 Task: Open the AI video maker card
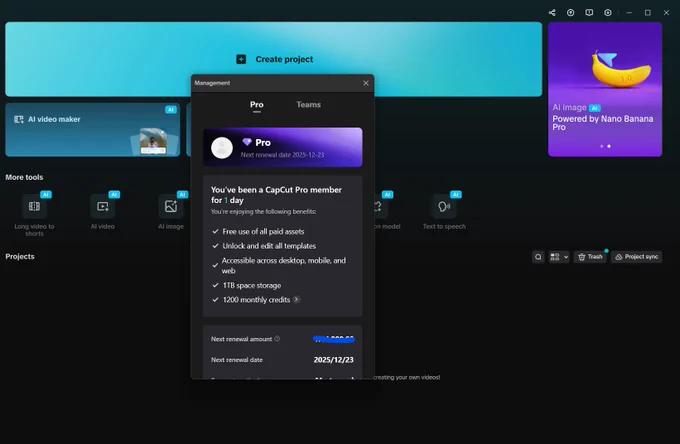(x=92, y=130)
